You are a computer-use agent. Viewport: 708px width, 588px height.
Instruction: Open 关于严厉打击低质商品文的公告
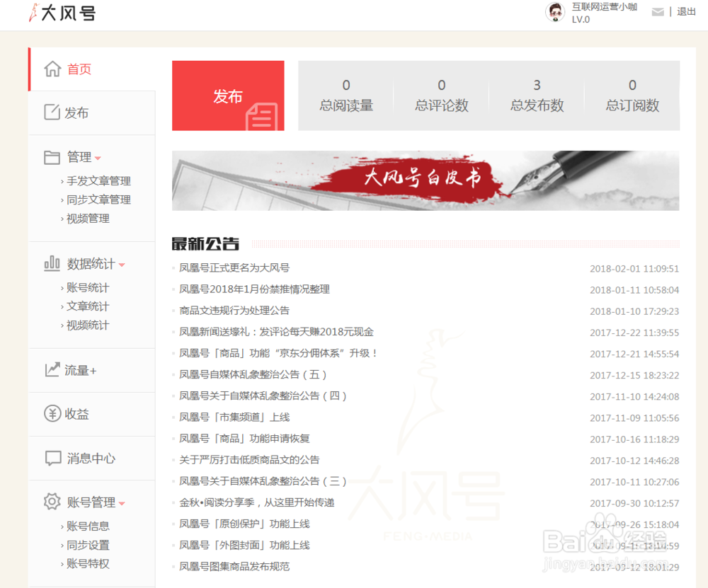(x=249, y=460)
